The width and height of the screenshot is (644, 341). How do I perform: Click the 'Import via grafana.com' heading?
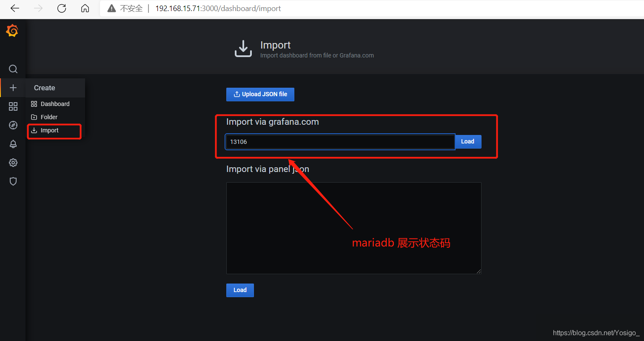click(273, 122)
